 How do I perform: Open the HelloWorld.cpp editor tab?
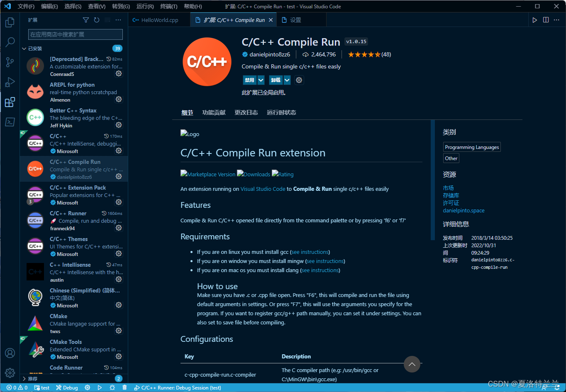[x=159, y=20]
